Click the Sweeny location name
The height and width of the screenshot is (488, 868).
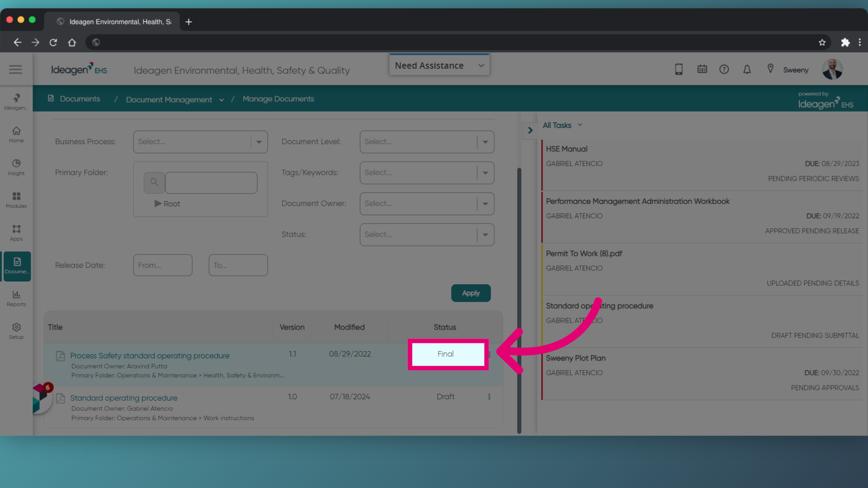point(796,70)
